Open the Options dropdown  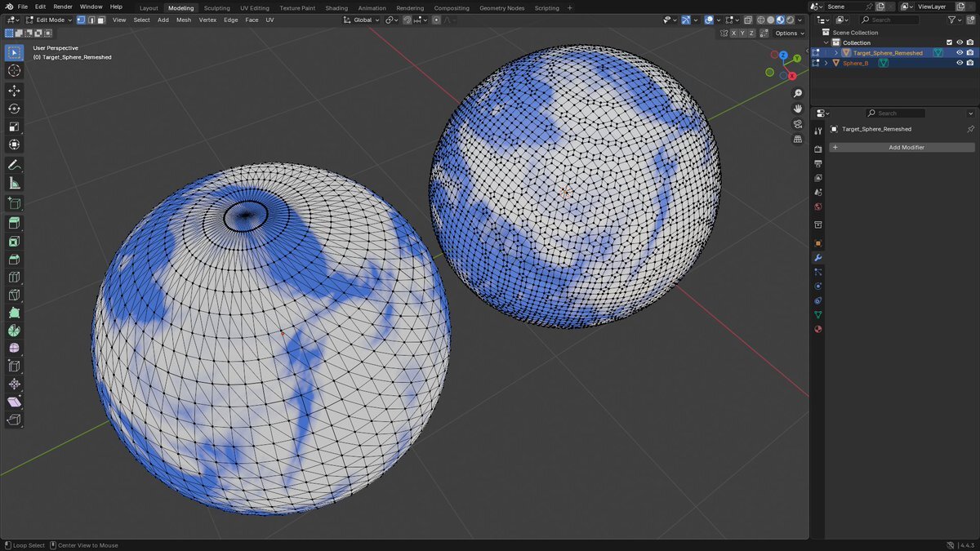coord(789,33)
